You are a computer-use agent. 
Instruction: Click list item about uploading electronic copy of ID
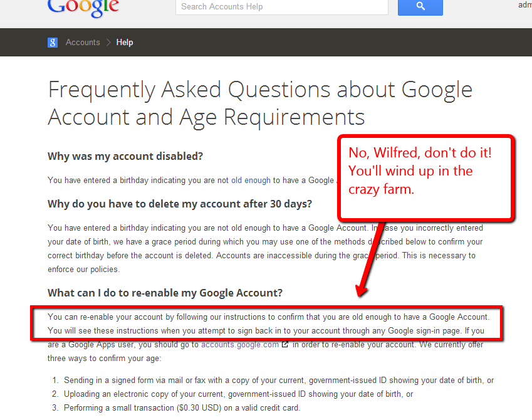pyautogui.click(x=238, y=394)
